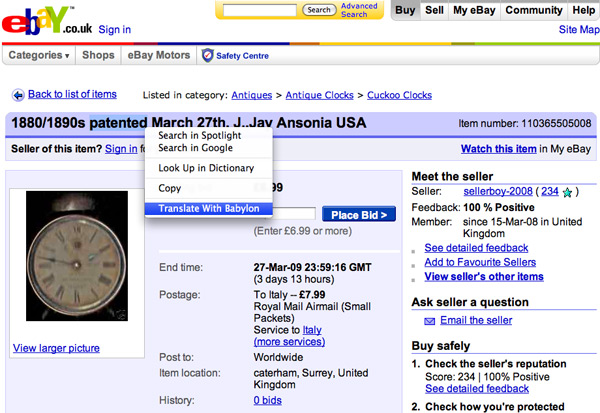Click the email envelope icon
The width and height of the screenshot is (600, 413).
click(x=430, y=321)
